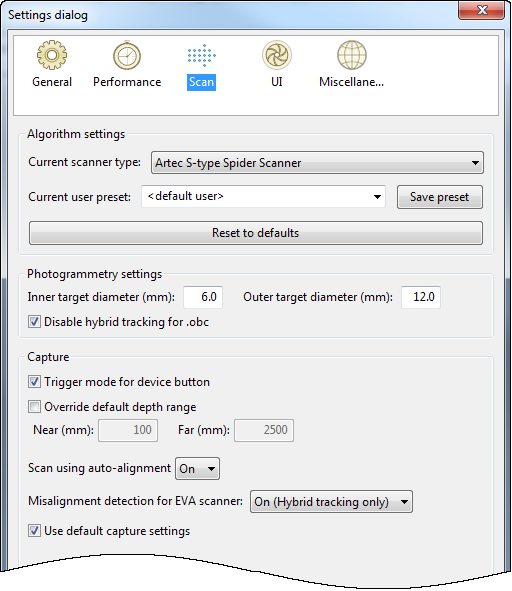
Task: Uncheck Trigger mode for device button
Action: [x=34, y=382]
